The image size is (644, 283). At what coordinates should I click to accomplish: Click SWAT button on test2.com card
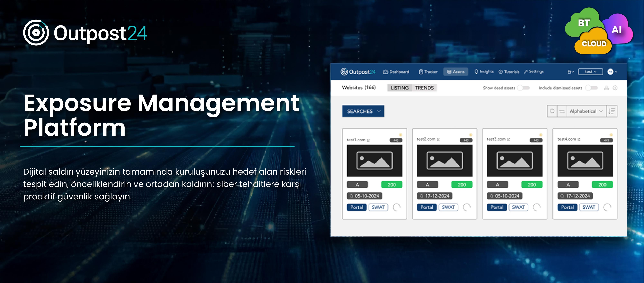click(448, 207)
